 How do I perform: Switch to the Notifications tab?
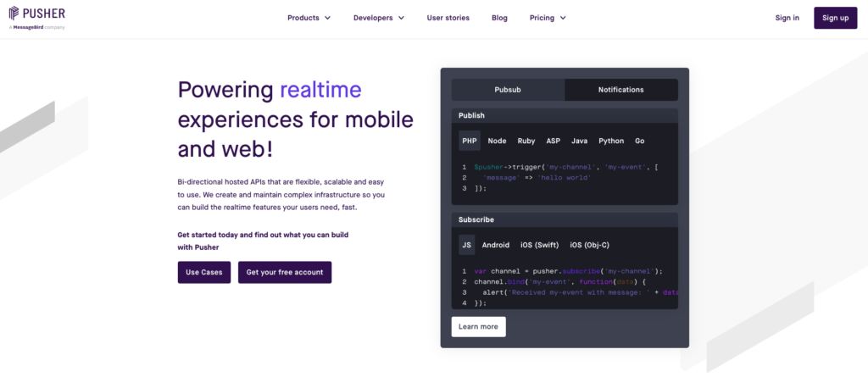click(621, 90)
